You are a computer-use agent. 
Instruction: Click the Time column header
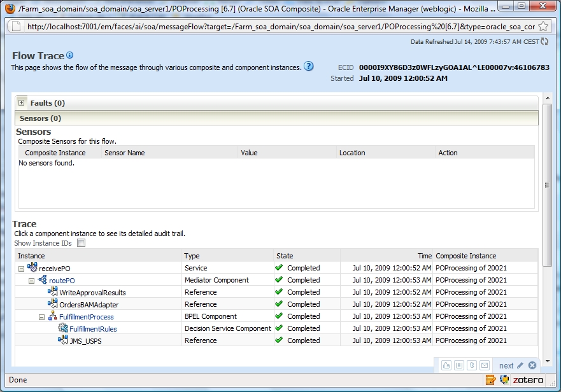[387, 256]
